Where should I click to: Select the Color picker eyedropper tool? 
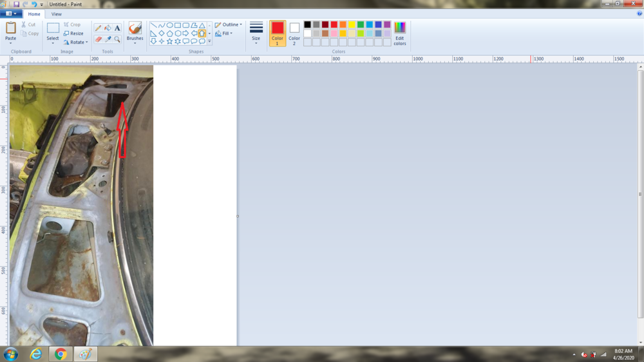pyautogui.click(x=108, y=39)
